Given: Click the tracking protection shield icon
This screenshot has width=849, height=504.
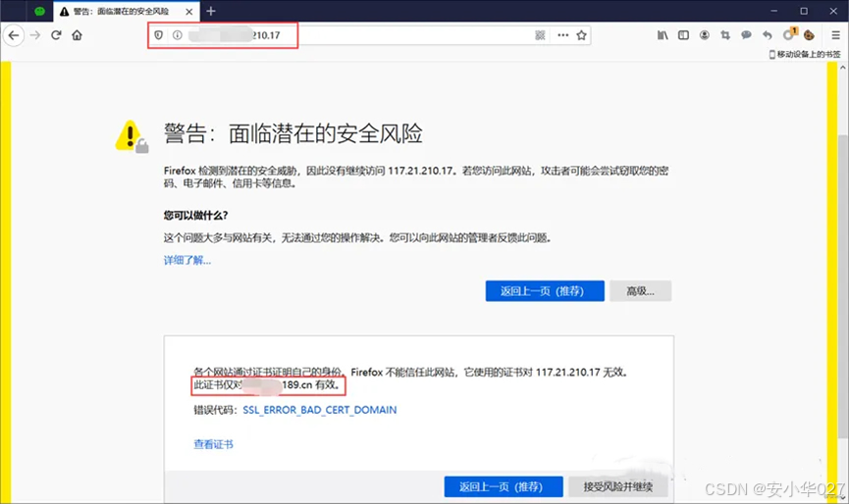Looking at the screenshot, I should (x=159, y=35).
